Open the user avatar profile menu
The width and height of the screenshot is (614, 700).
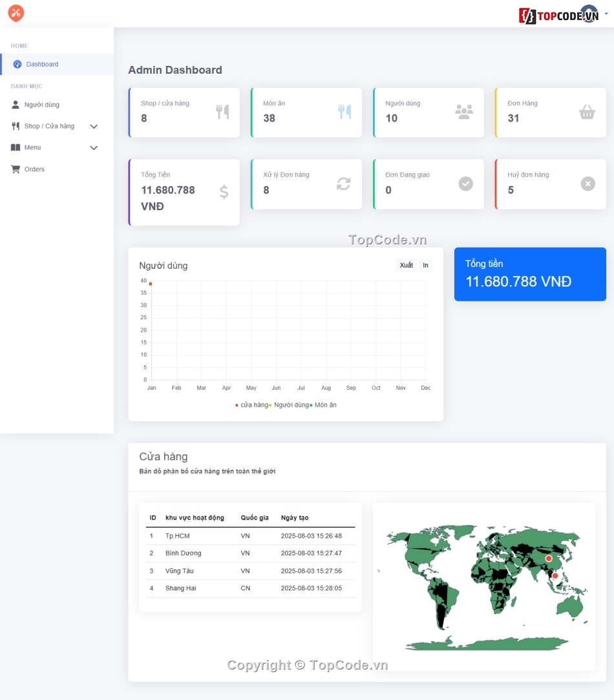(589, 14)
